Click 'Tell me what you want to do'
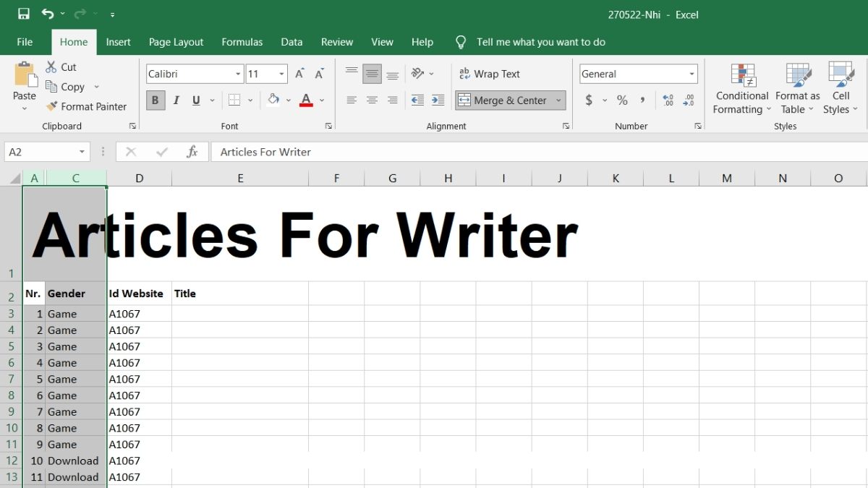868x488 pixels. (x=541, y=42)
